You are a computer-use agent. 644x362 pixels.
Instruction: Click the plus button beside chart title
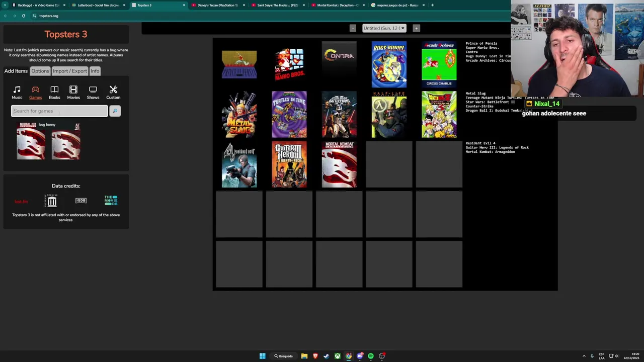click(x=416, y=28)
